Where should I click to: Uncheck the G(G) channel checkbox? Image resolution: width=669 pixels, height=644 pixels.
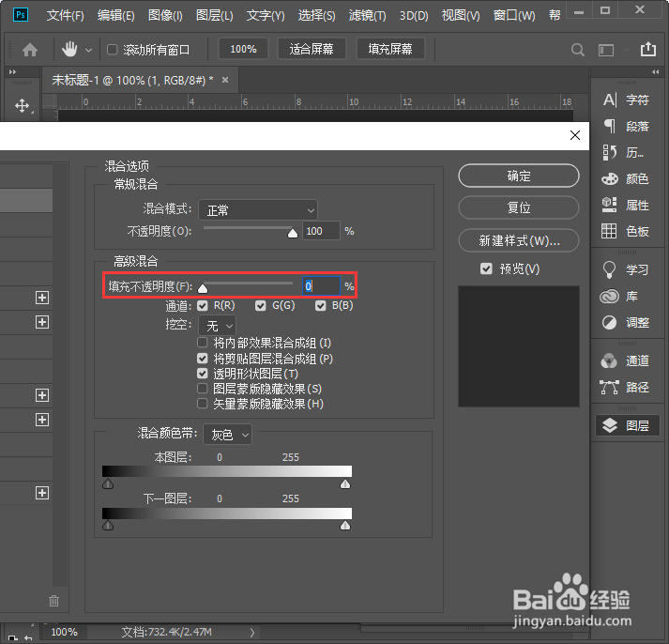[x=260, y=305]
